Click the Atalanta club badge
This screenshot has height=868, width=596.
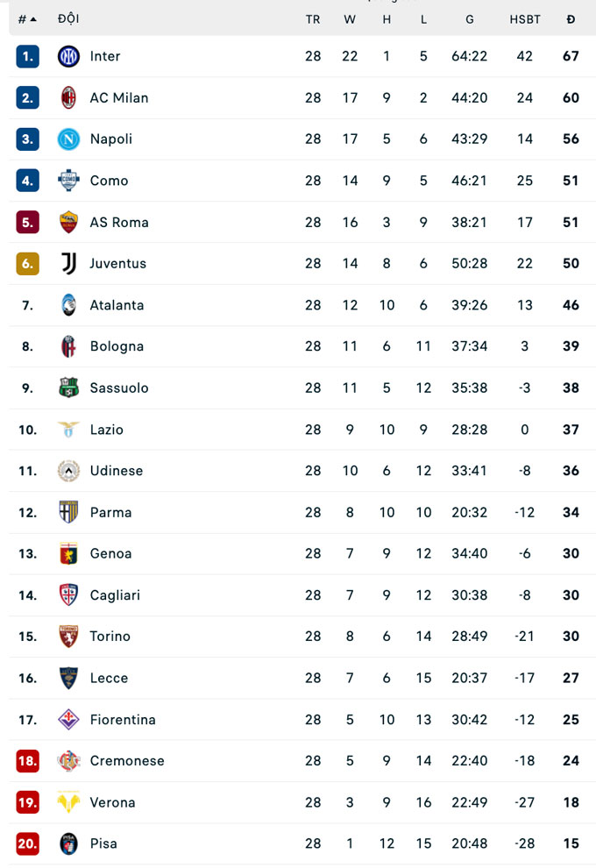[x=68, y=305]
